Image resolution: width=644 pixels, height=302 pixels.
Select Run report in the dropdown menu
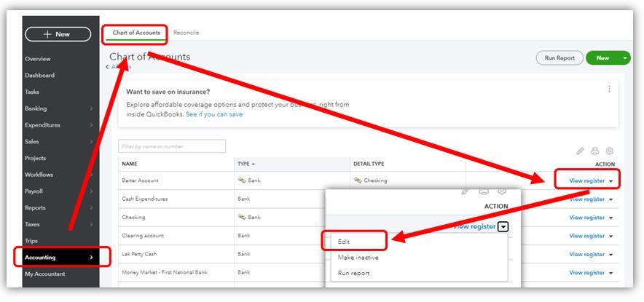point(353,273)
